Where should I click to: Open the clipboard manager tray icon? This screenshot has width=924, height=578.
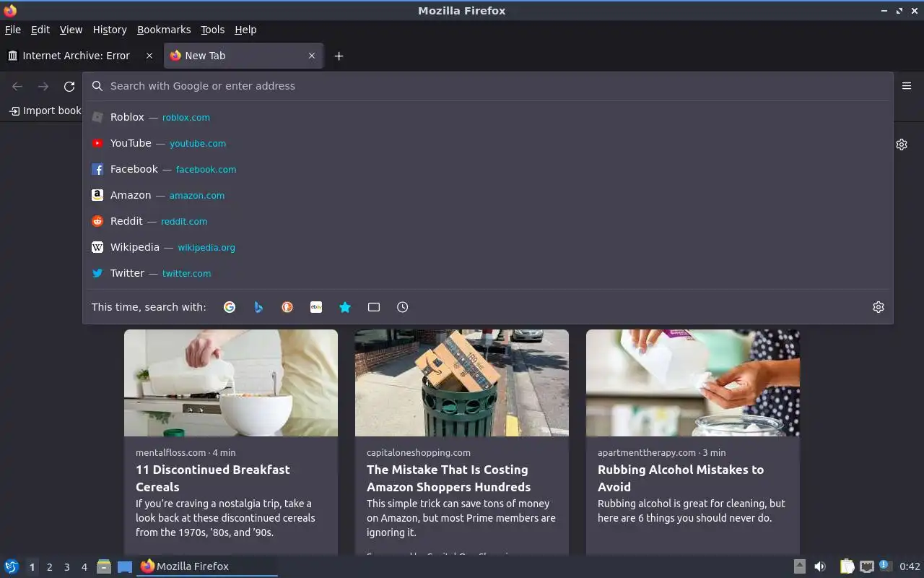pyautogui.click(x=847, y=566)
